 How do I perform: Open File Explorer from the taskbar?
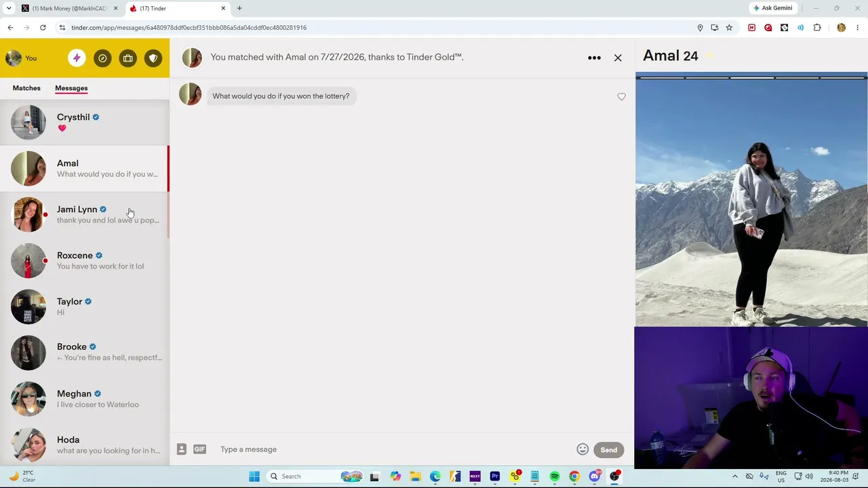point(415,476)
